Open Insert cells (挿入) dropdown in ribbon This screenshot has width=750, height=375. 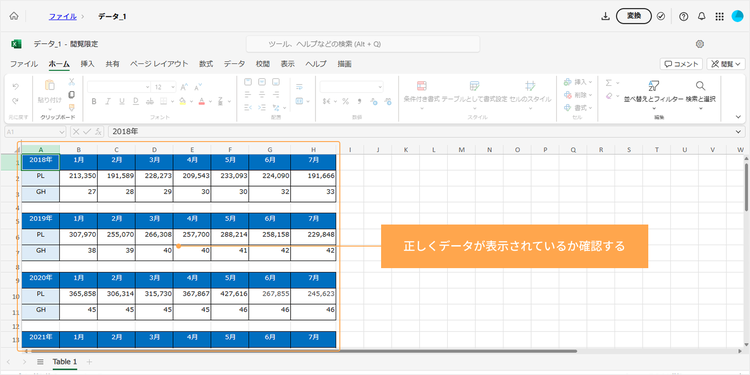click(x=578, y=82)
